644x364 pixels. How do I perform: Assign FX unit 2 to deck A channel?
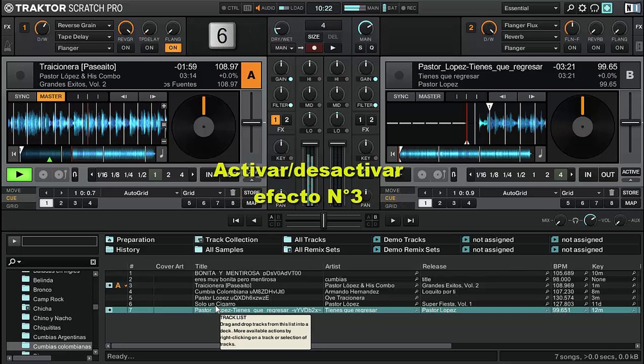[287, 120]
